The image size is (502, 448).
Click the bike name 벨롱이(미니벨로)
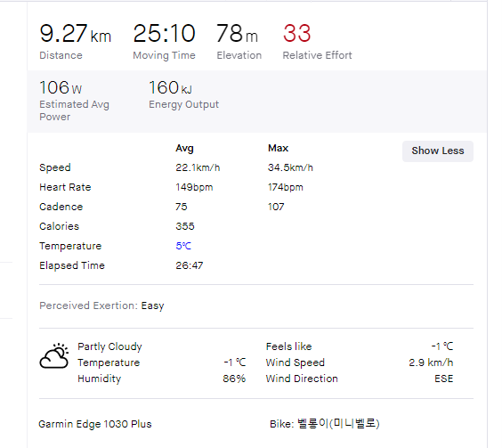(x=338, y=424)
